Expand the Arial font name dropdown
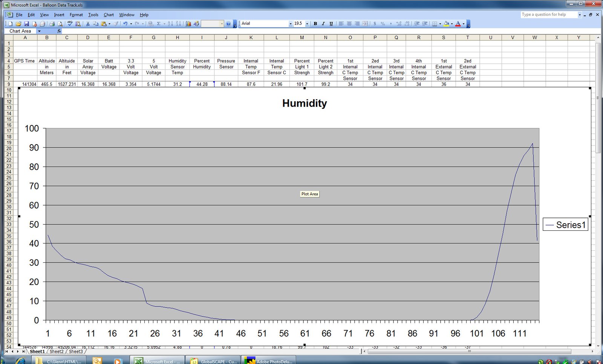 point(291,24)
